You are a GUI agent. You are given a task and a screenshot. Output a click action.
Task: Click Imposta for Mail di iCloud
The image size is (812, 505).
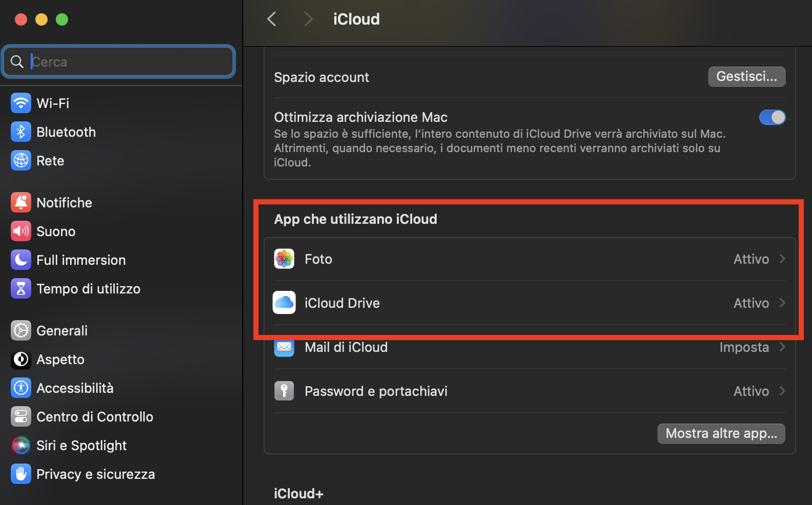(744, 347)
